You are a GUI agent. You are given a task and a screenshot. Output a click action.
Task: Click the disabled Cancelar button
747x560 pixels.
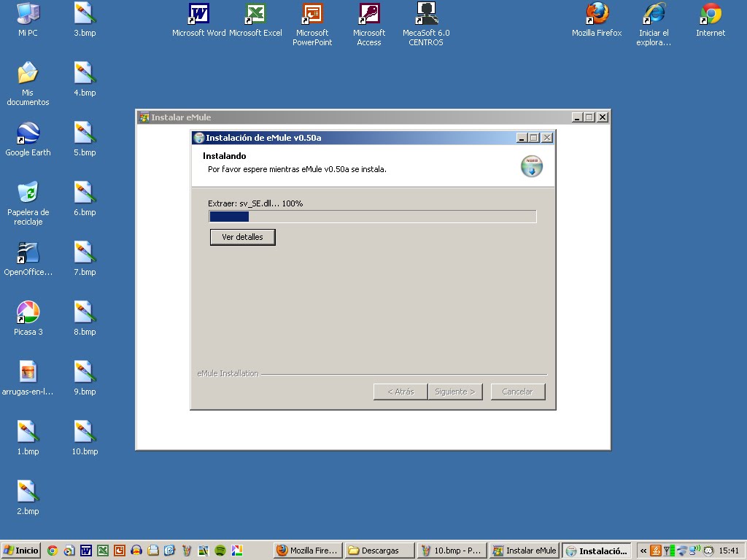[518, 392]
